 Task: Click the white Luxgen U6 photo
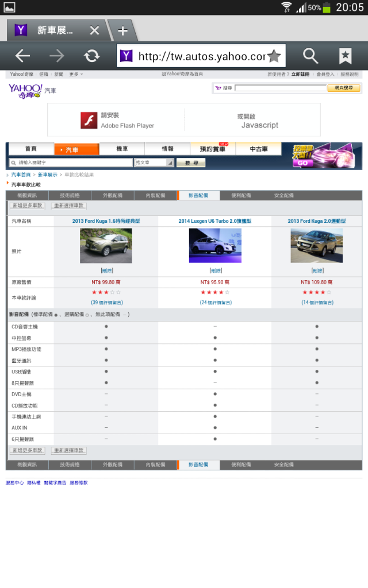point(215,246)
